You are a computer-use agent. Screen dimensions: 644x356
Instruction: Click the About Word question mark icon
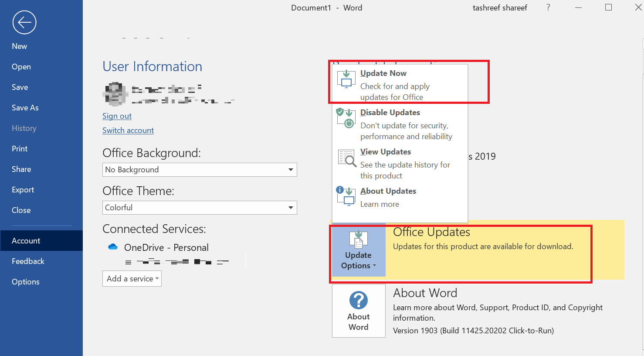coord(359,300)
